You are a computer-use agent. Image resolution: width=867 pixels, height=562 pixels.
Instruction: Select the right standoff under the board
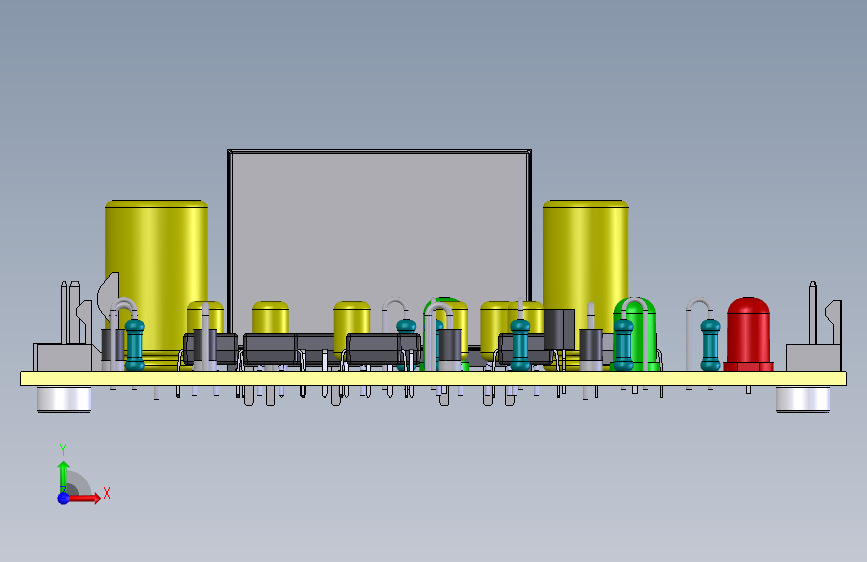(x=803, y=399)
